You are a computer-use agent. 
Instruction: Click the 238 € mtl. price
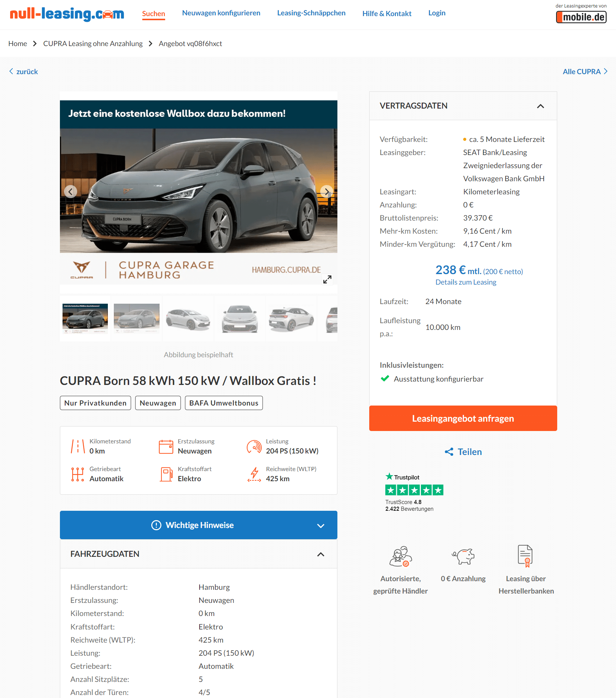pos(458,270)
